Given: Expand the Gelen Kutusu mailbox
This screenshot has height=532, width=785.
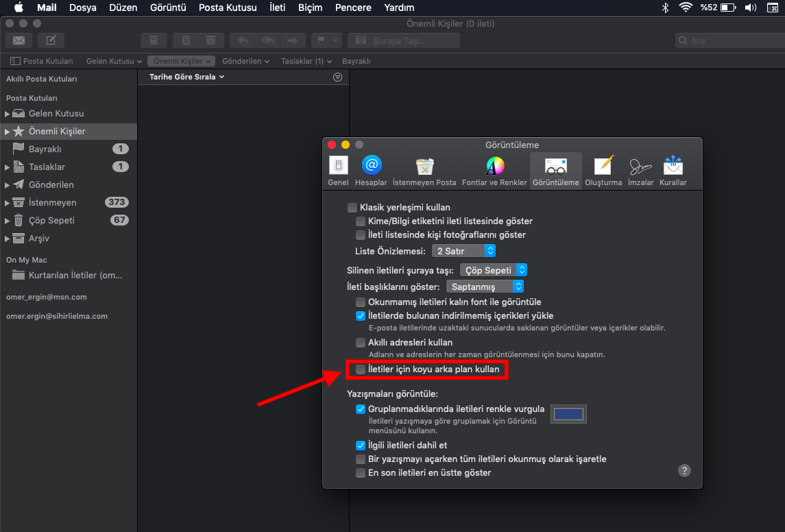Looking at the screenshot, I should (8, 114).
